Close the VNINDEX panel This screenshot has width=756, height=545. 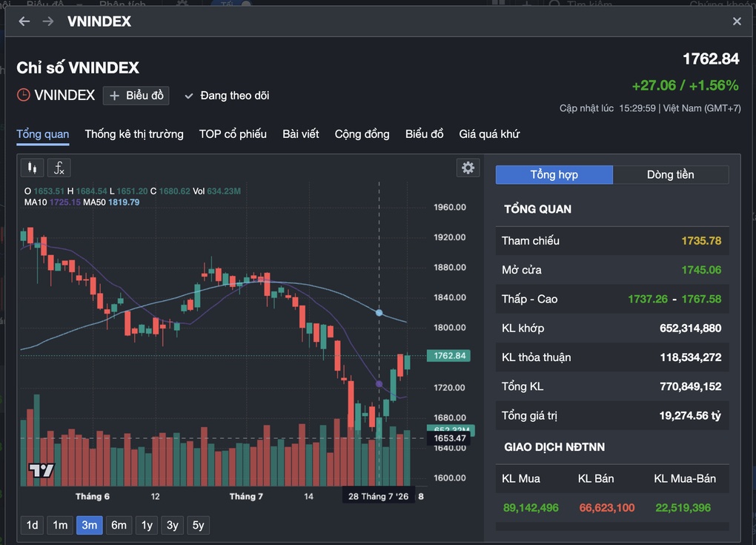[737, 22]
